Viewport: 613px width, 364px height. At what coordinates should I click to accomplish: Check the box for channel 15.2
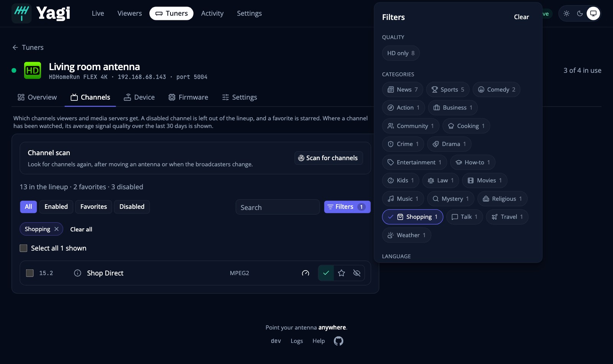[x=30, y=273]
